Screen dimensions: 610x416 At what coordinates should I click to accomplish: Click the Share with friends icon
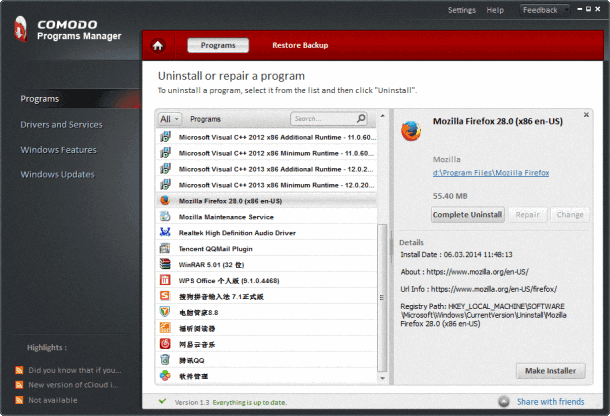coord(504,402)
